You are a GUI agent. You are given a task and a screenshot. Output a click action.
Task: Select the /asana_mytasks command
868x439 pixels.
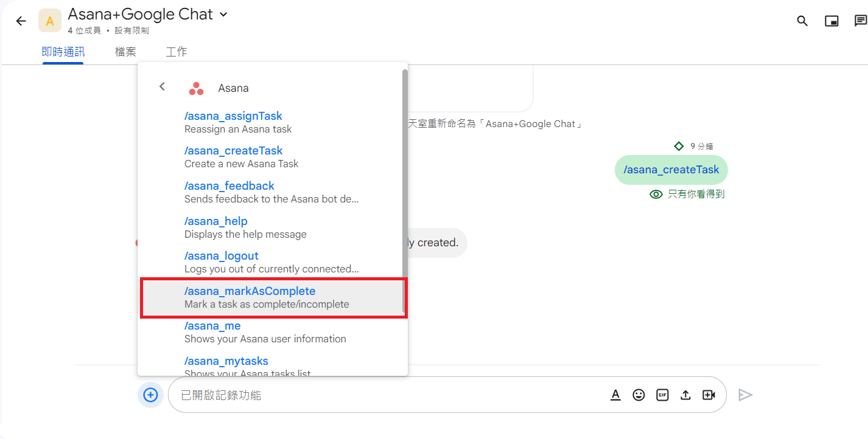click(271, 367)
